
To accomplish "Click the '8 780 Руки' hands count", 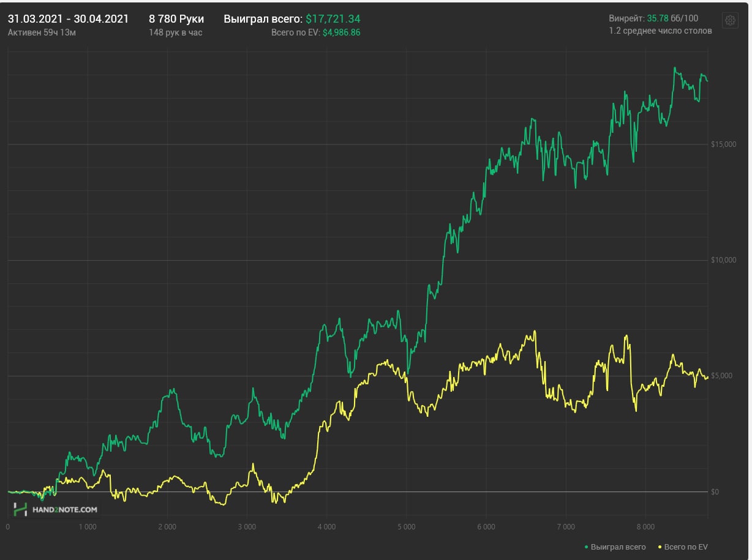I will pos(176,19).
